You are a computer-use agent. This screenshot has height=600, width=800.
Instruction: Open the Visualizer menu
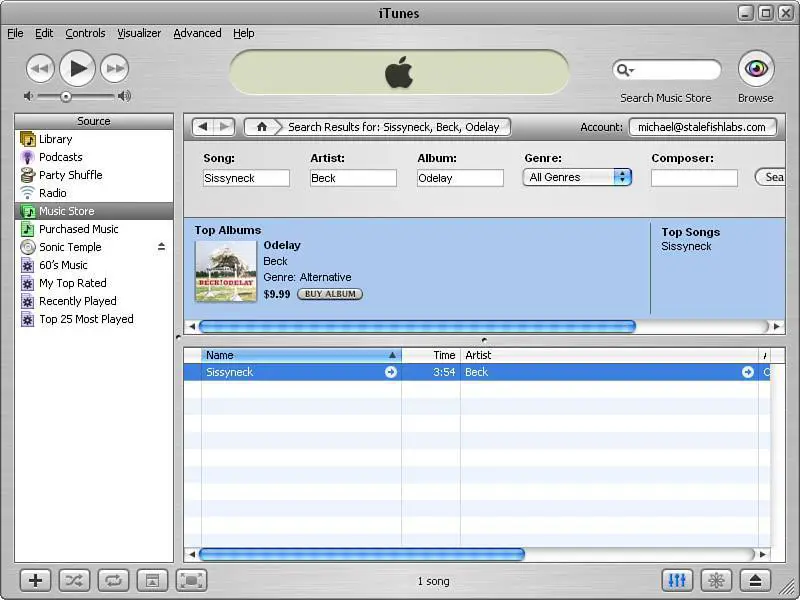pos(139,33)
